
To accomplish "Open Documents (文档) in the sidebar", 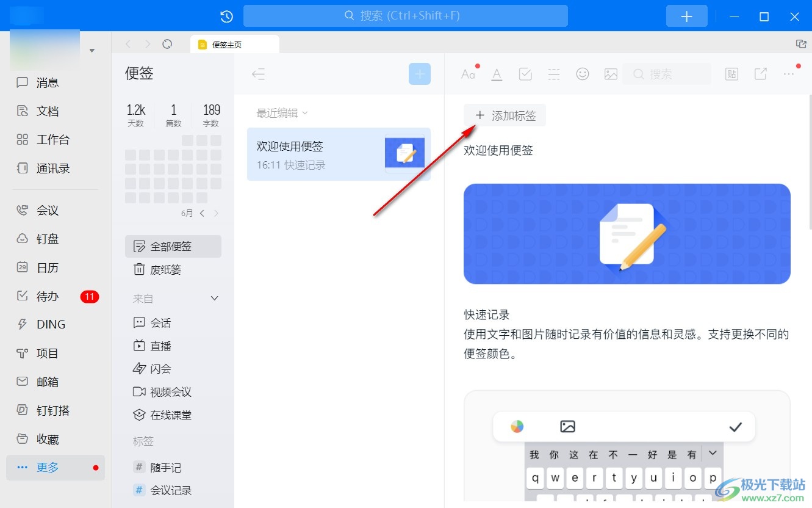I will pyautogui.click(x=56, y=111).
